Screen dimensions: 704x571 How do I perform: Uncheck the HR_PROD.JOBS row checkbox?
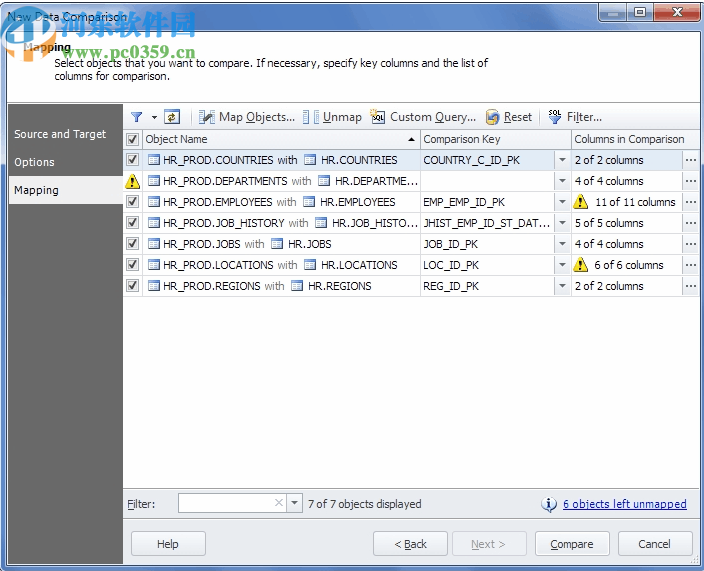pyautogui.click(x=132, y=244)
